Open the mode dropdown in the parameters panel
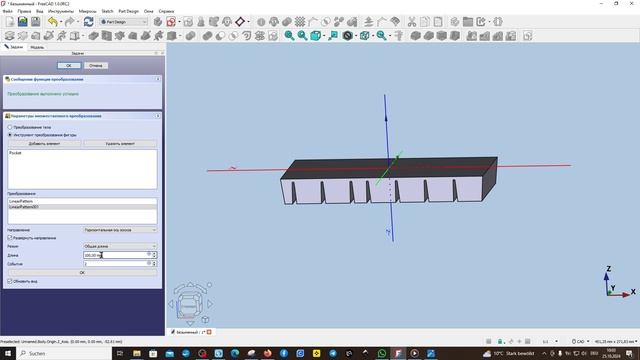The height and width of the screenshot is (360, 640). coord(120,246)
